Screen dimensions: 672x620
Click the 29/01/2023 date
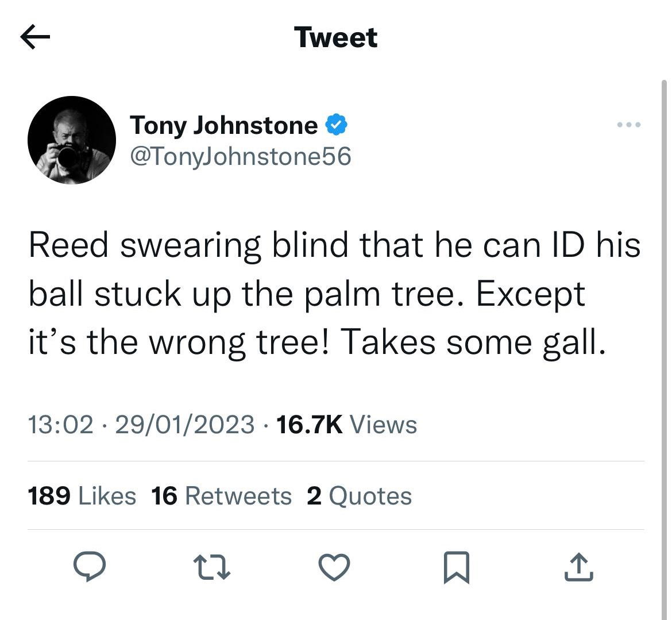click(x=184, y=425)
